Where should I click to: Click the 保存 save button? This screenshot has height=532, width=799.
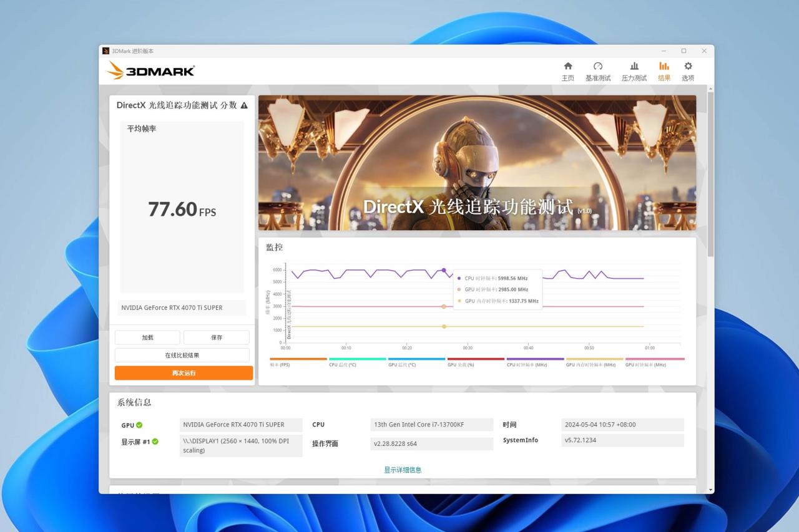(x=217, y=337)
